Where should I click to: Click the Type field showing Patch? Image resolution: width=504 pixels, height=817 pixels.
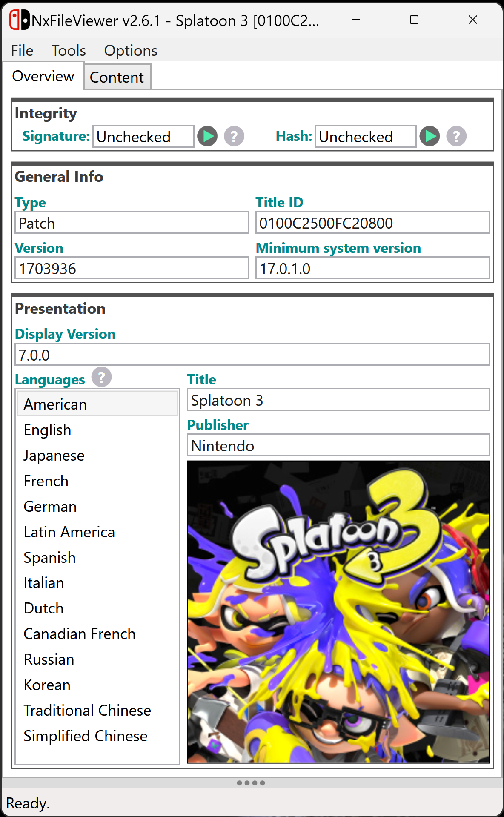(132, 223)
